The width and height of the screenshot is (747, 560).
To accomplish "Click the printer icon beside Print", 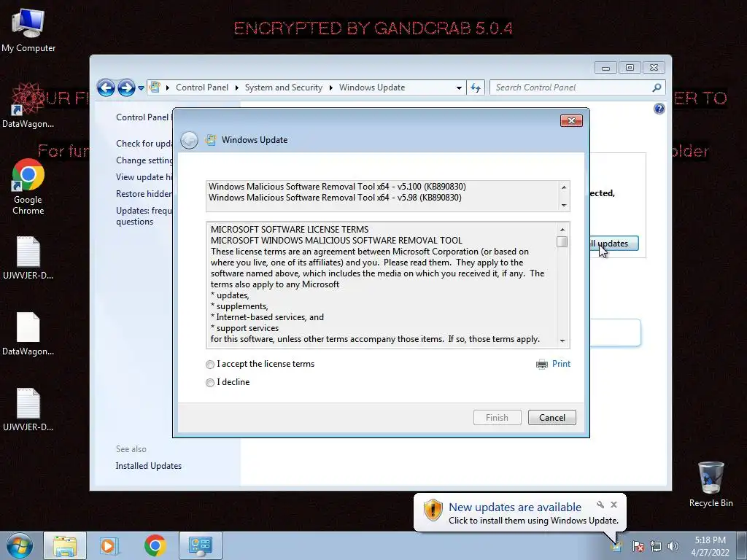I will point(542,365).
